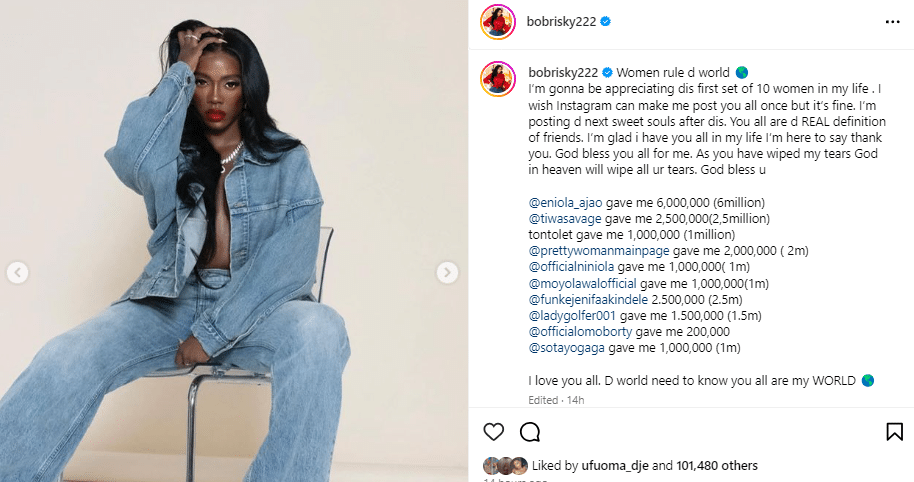Open comments with speech bubble icon
Viewport: 914px width, 482px height.
point(530,432)
